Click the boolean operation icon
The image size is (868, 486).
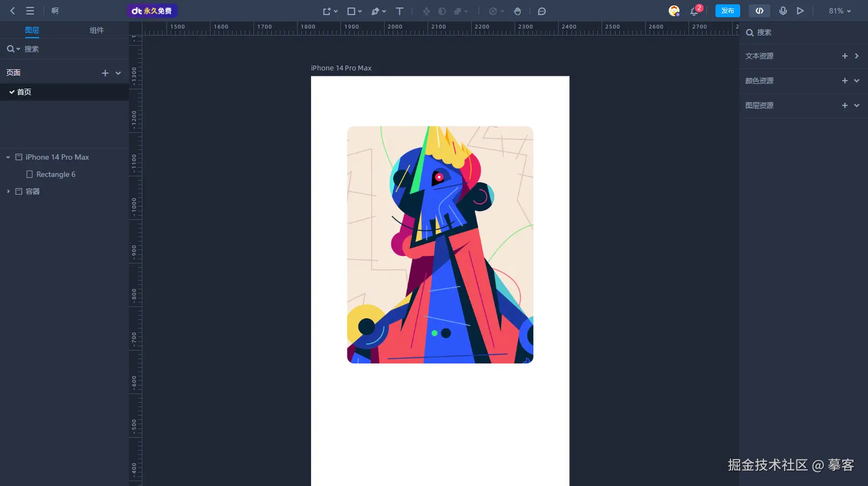click(458, 11)
